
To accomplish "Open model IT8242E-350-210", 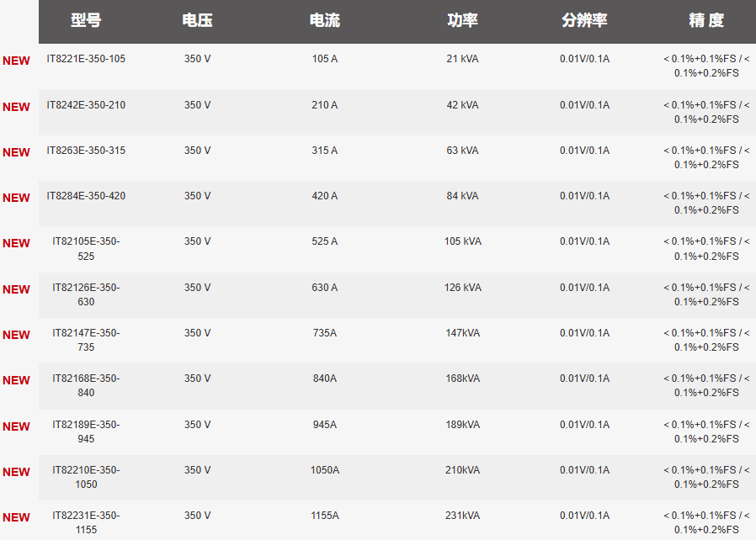I will [x=86, y=105].
